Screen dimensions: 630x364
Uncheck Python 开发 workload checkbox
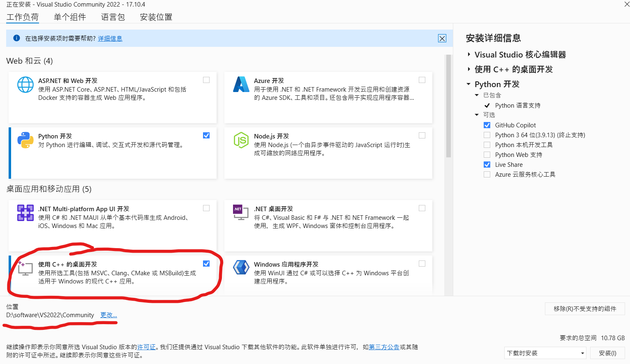point(206,136)
